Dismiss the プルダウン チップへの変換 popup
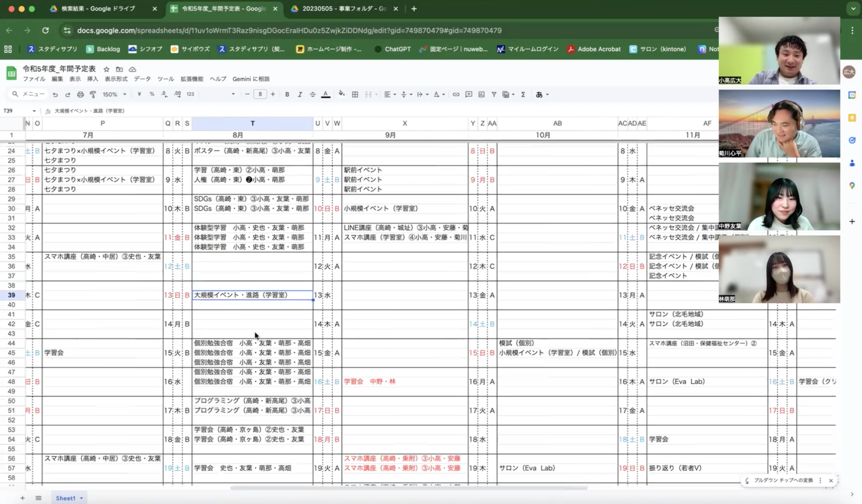Screen dimensions: 862x504 pyautogui.click(x=831, y=480)
